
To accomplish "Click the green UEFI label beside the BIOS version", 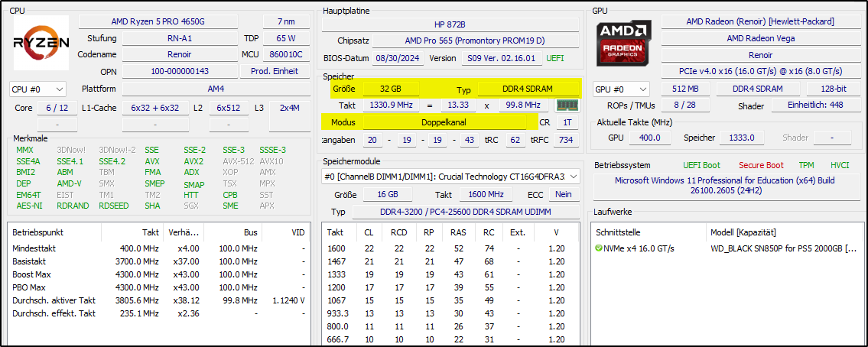I will [x=555, y=58].
